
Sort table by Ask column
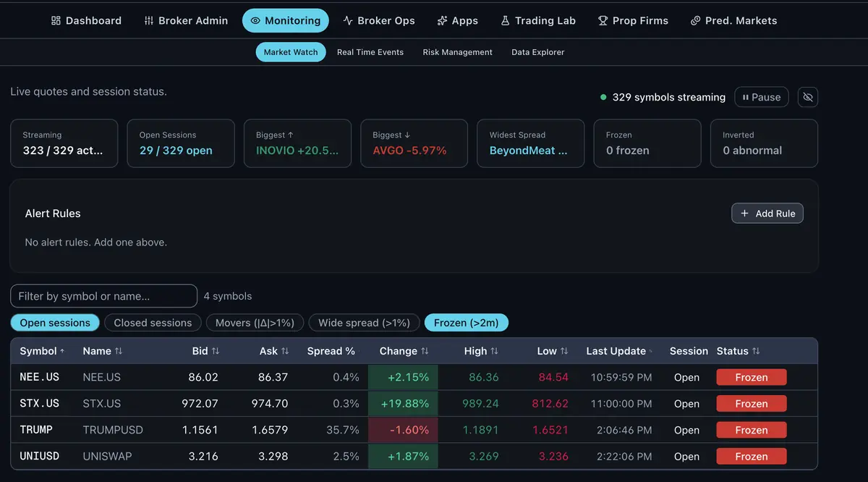point(274,351)
